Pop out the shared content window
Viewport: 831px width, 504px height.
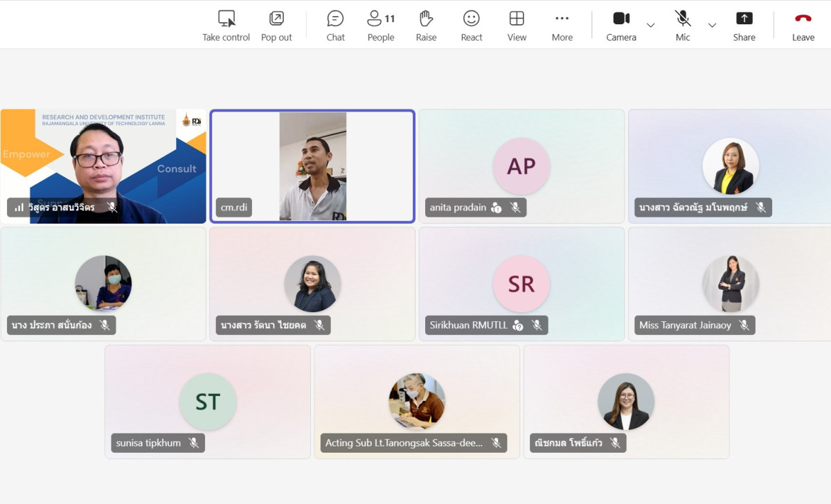click(x=276, y=19)
